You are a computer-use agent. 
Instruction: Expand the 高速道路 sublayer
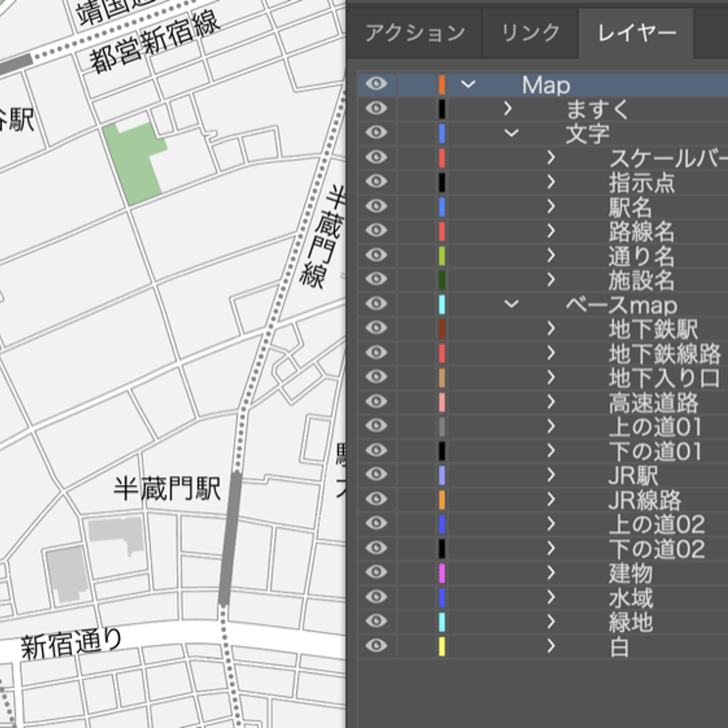[551, 402]
